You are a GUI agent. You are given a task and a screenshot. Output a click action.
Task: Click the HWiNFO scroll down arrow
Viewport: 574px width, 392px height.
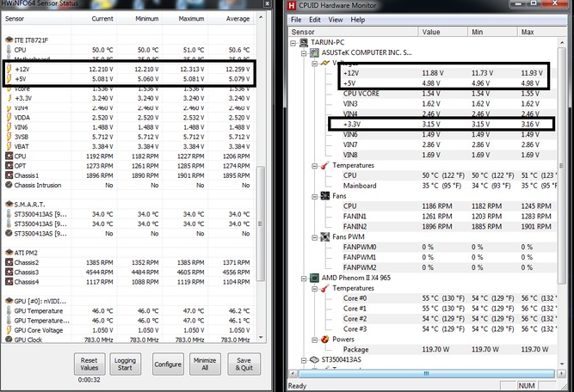tap(261, 338)
